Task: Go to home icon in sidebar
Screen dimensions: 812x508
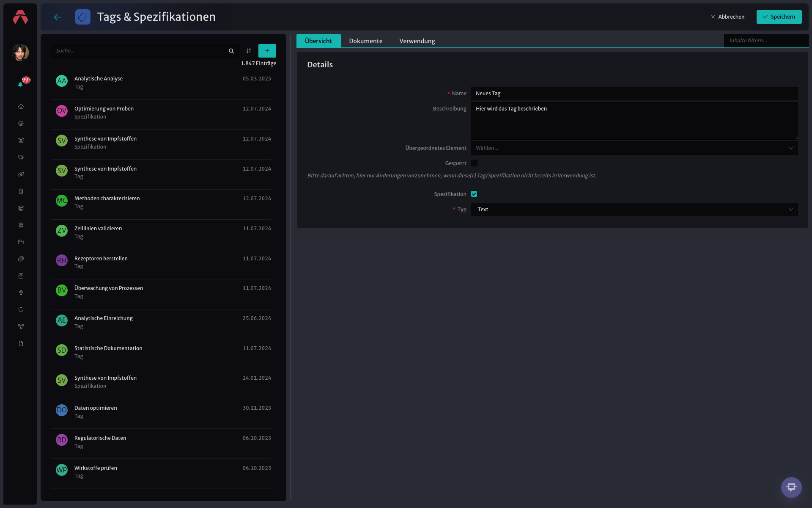Action: [21, 107]
